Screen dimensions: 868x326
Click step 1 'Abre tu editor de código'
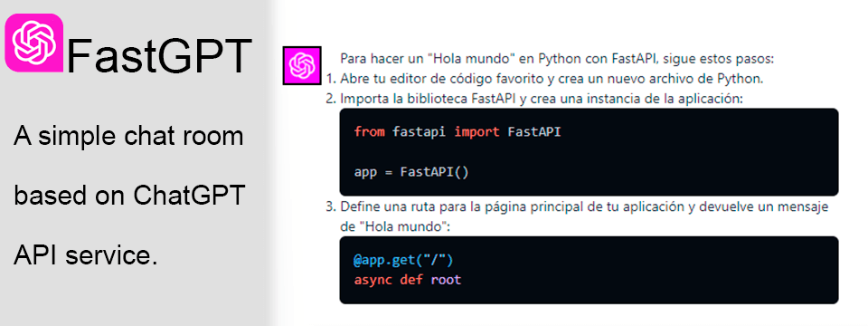click(544, 79)
